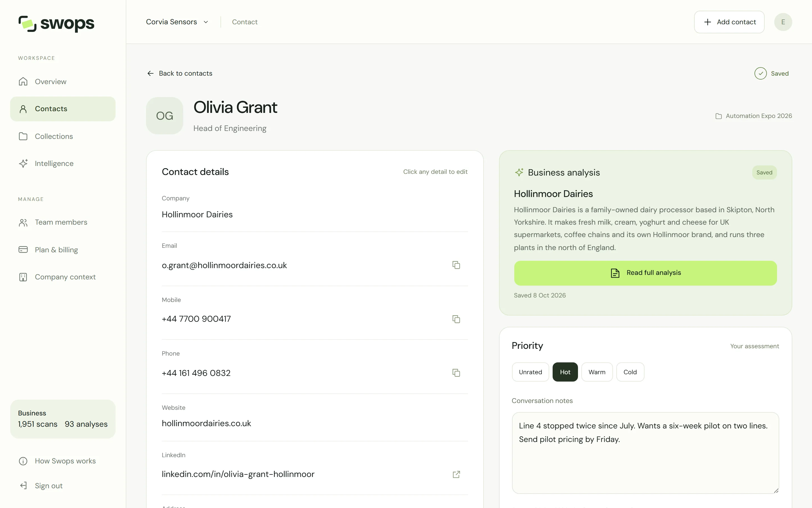The image size is (812, 508).
Task: Click the Overview home icon
Action: tap(23, 82)
